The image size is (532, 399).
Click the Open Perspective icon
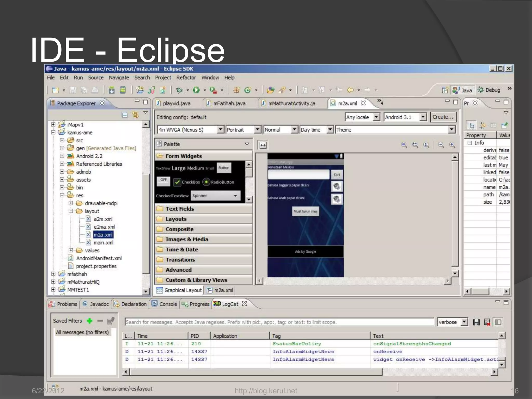(x=445, y=90)
